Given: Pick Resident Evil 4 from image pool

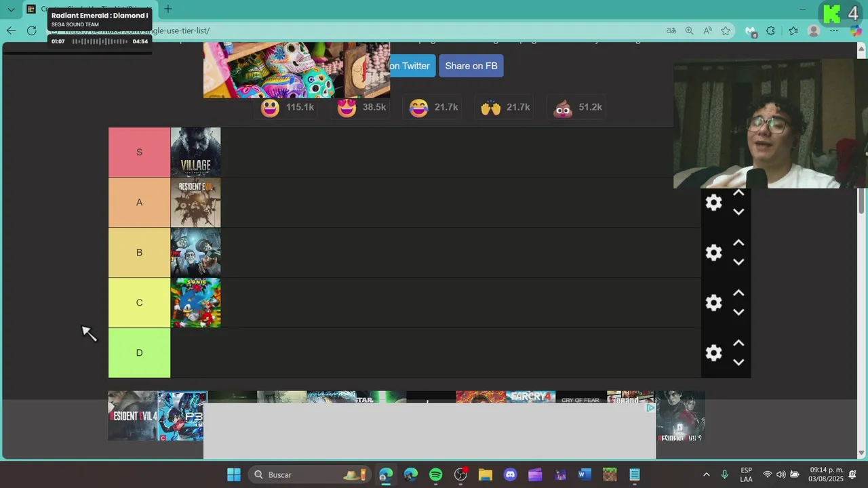Looking at the screenshot, I should (x=133, y=415).
